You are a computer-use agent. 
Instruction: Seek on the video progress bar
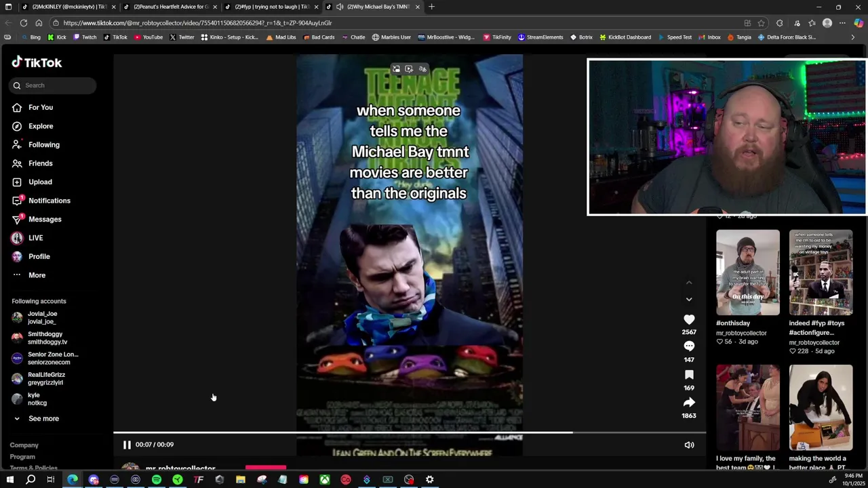click(x=410, y=432)
